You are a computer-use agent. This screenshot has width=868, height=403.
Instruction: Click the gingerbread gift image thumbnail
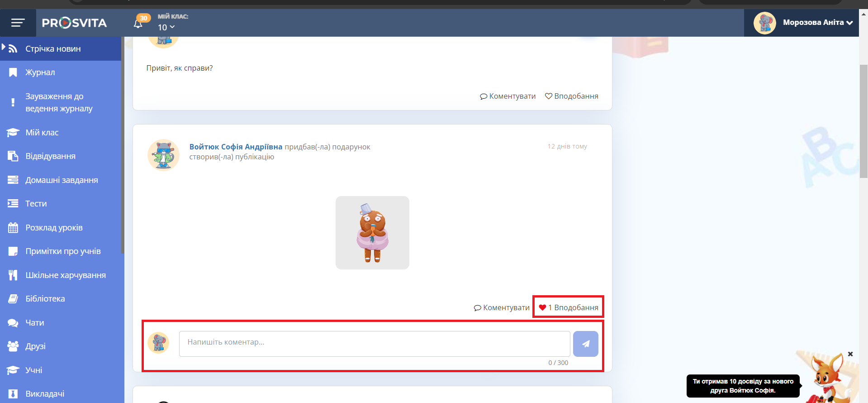[x=372, y=233]
